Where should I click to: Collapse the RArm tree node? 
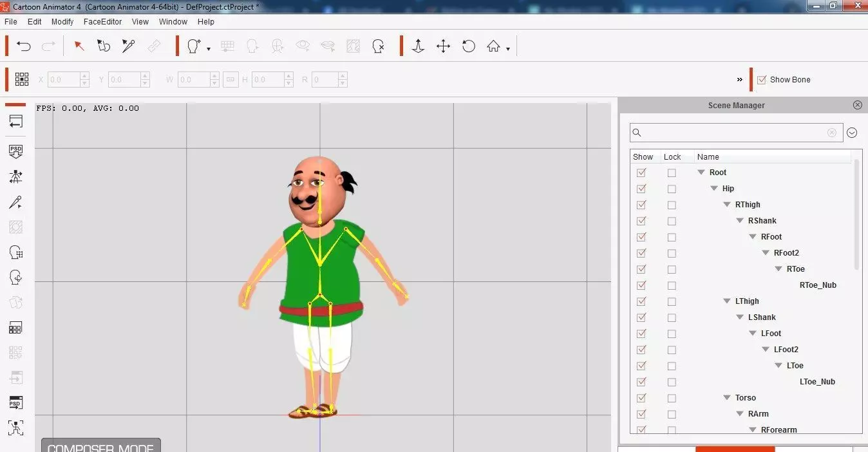pyautogui.click(x=740, y=414)
